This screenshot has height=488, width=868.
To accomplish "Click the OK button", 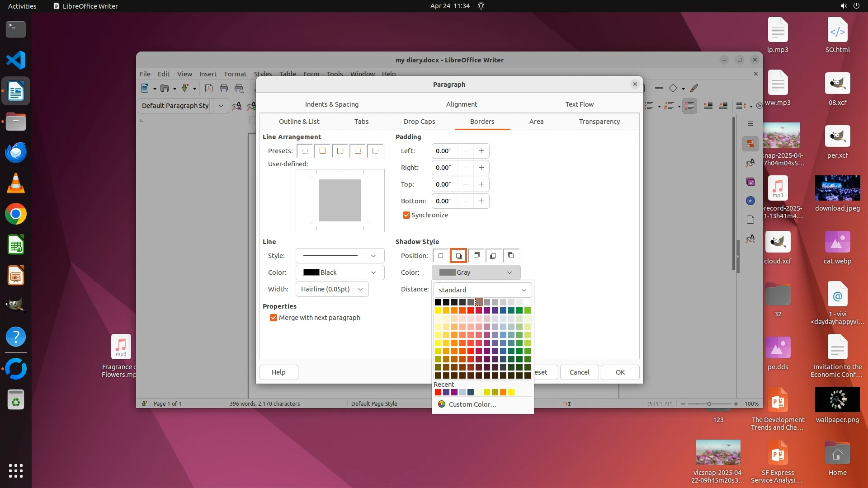I will pos(620,372).
